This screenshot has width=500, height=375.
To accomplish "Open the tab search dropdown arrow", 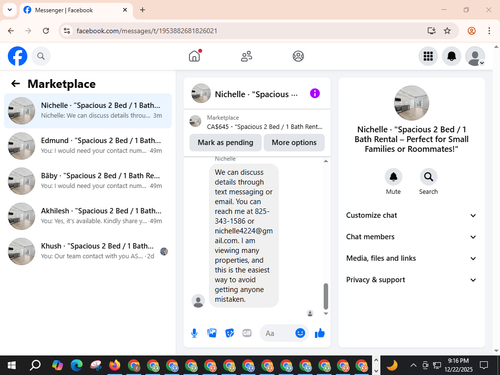I will coord(10,10).
